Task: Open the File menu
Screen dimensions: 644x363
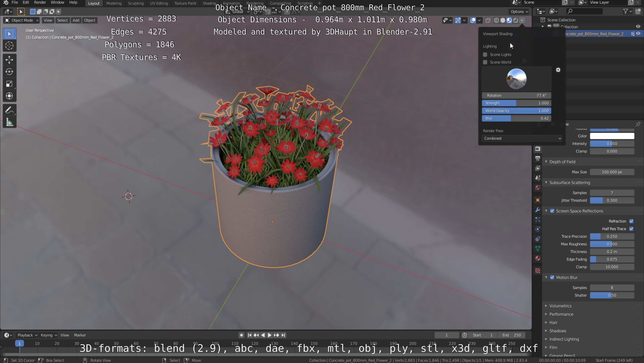Action: pyautogui.click(x=15, y=3)
